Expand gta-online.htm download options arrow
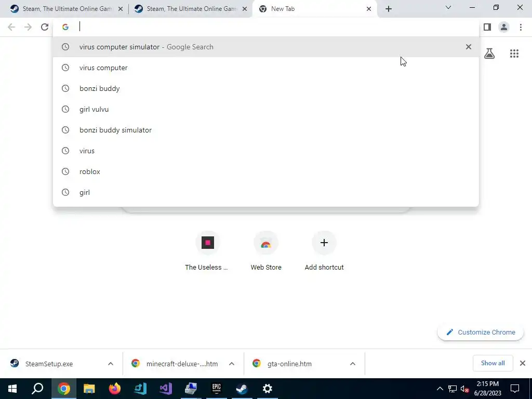 click(353, 364)
